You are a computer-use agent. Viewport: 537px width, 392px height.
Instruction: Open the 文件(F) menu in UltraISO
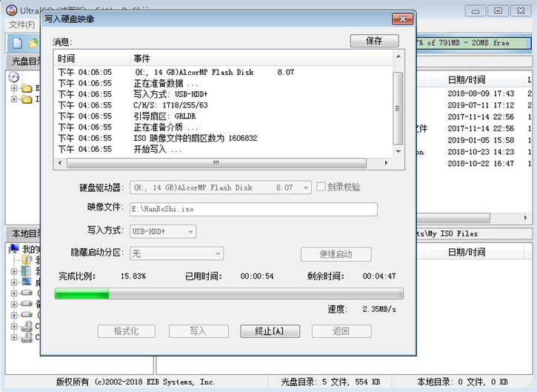(x=21, y=24)
